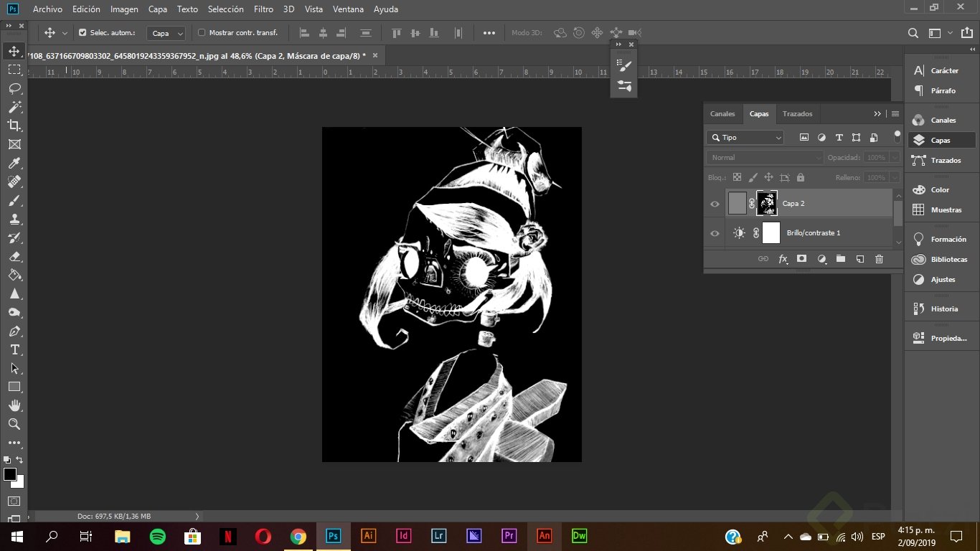This screenshot has width=980, height=551.
Task: Toggle mask link on Capa 2
Action: point(752,204)
